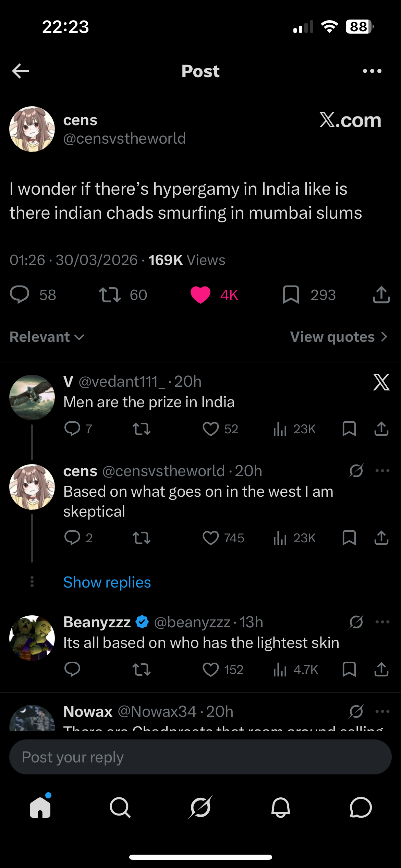Open View quotes chevron link
The height and width of the screenshot is (868, 401).
click(x=339, y=337)
